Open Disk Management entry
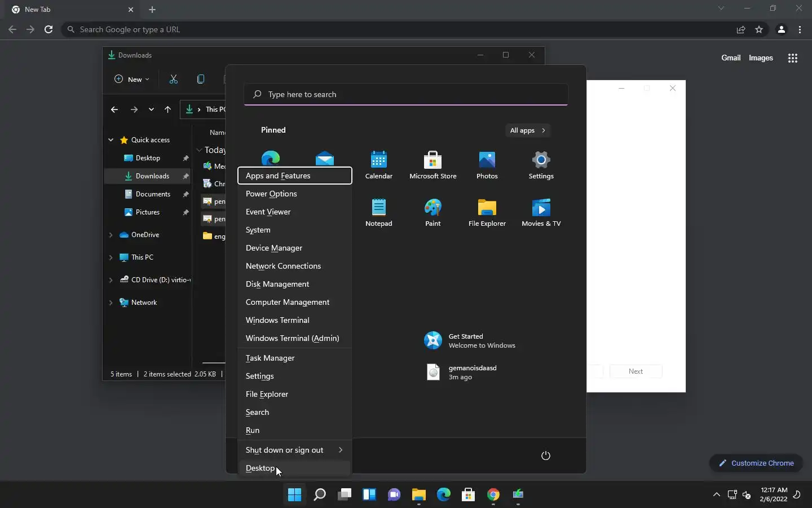812x508 pixels. pyautogui.click(x=295, y=284)
